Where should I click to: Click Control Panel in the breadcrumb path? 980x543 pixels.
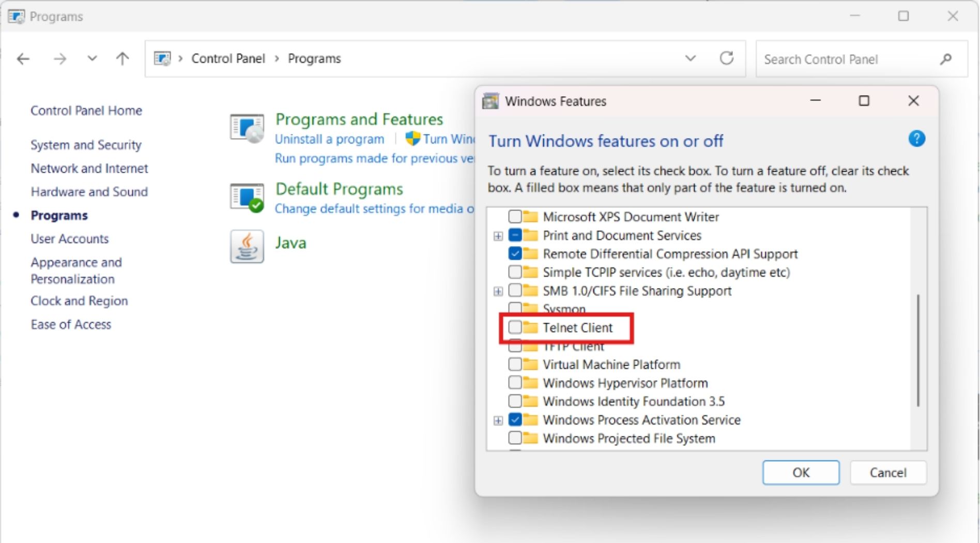pyautogui.click(x=228, y=58)
